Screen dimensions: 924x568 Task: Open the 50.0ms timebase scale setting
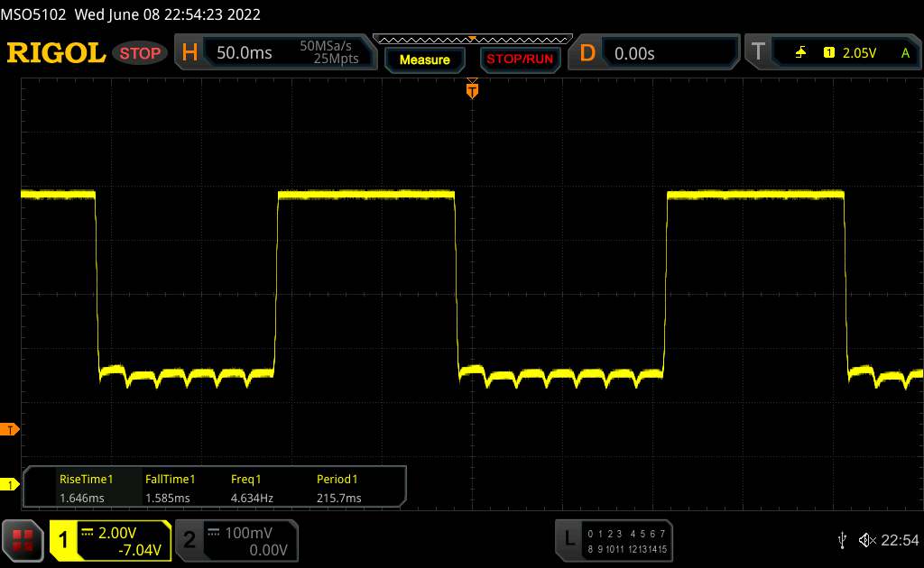pos(245,53)
